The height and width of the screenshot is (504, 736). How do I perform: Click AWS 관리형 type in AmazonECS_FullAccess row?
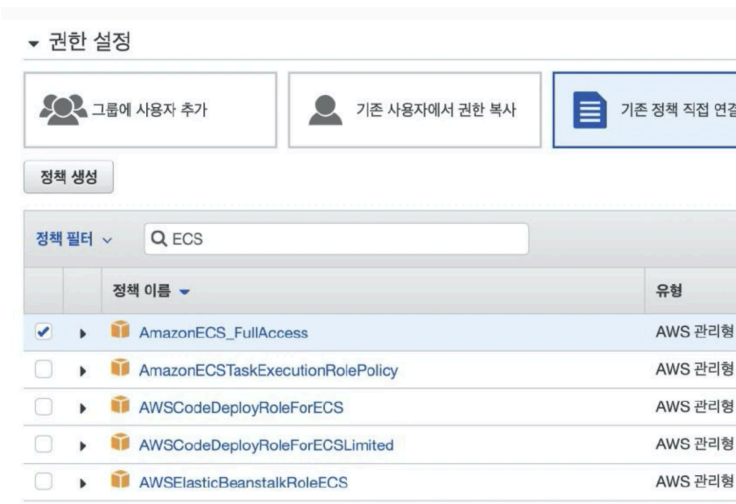pos(695,332)
